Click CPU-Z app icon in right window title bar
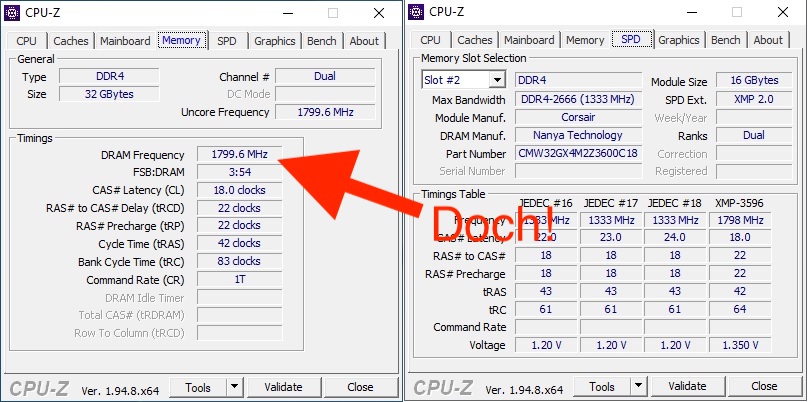This screenshot has width=808, height=402. [416, 12]
